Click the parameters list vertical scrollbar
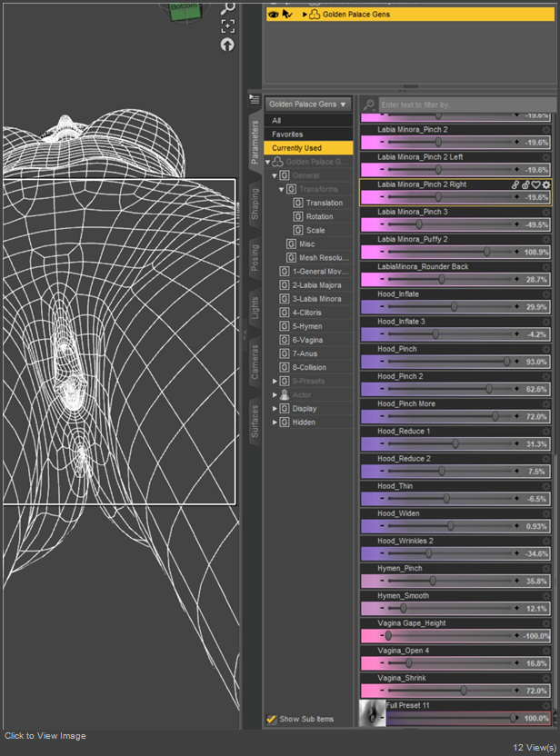560x756 pixels. click(555, 581)
